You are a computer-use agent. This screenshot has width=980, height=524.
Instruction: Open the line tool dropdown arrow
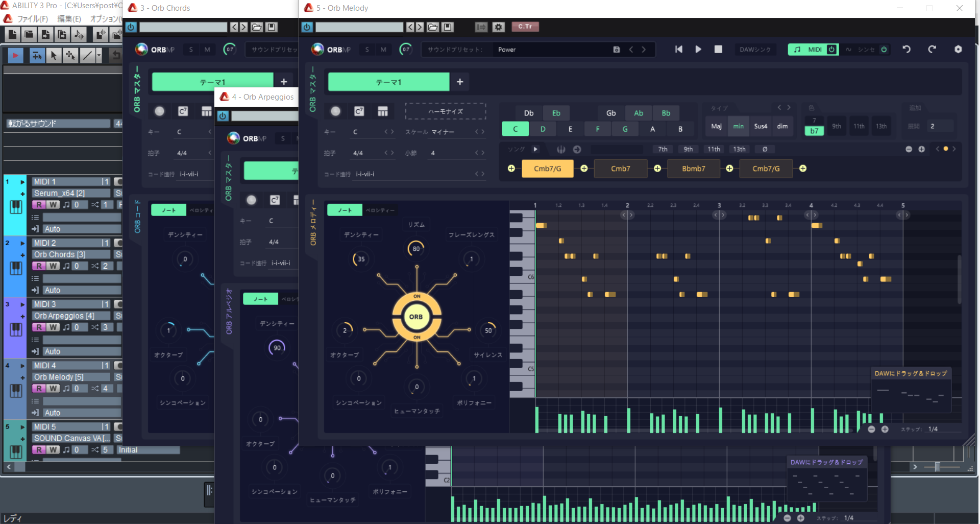pos(99,55)
